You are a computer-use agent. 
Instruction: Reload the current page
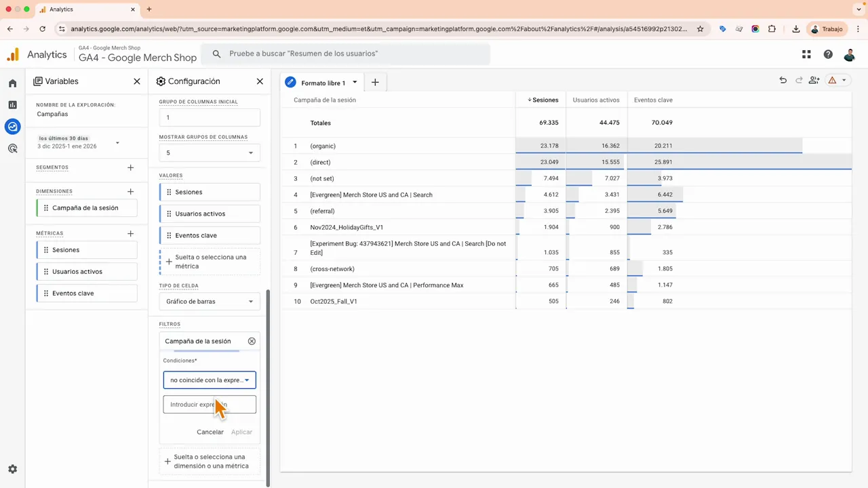coord(43,29)
